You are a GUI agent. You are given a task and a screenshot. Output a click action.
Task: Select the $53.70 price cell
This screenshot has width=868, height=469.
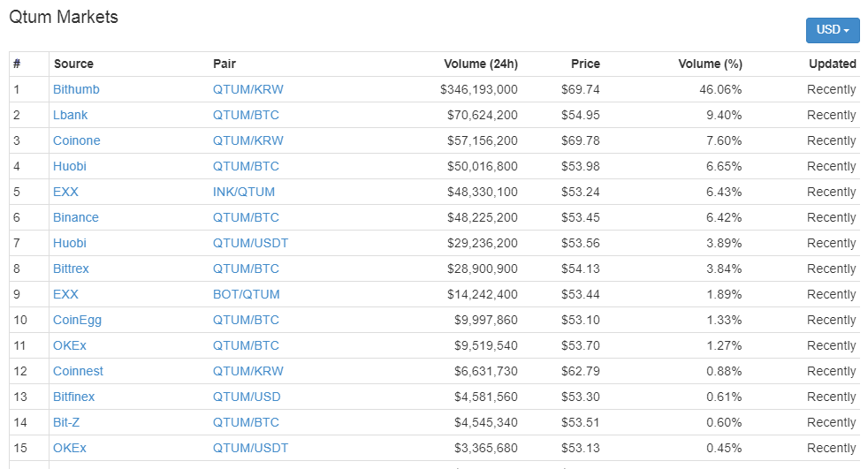580,345
